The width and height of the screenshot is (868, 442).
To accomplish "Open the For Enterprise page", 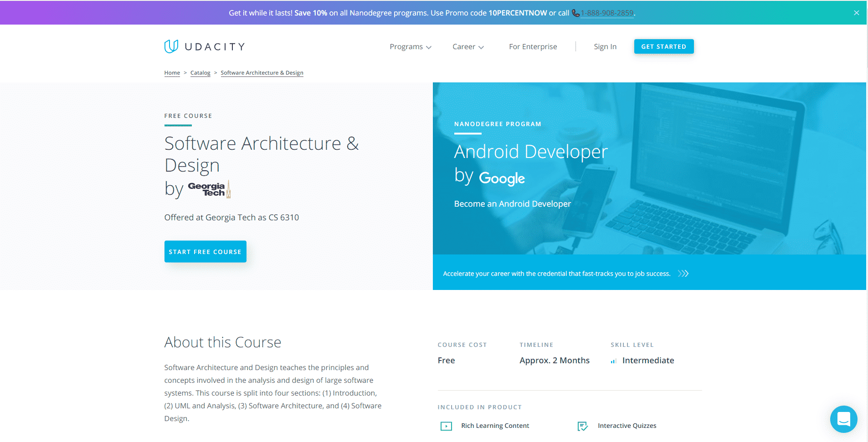I will (x=533, y=46).
